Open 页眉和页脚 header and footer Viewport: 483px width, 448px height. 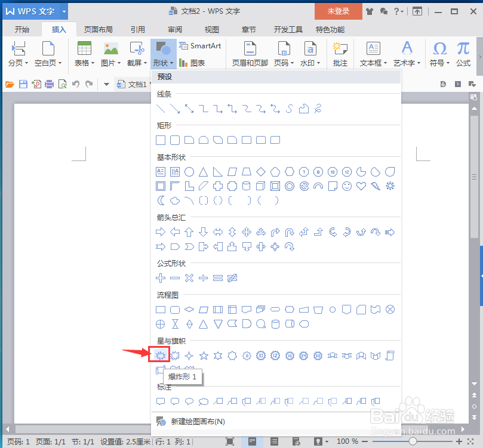pyautogui.click(x=250, y=54)
